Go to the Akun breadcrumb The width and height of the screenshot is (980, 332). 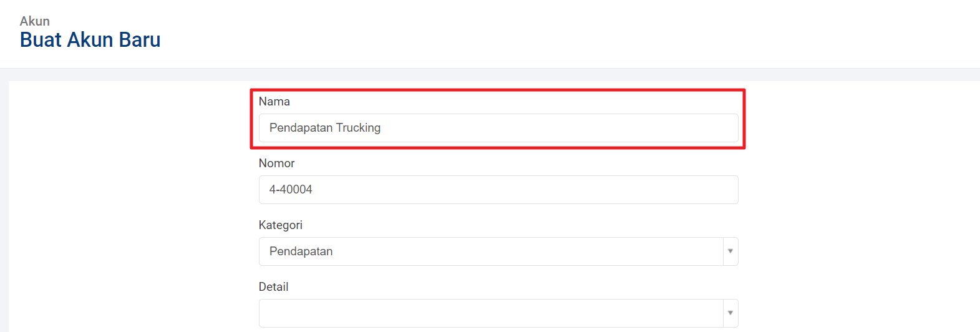click(35, 21)
